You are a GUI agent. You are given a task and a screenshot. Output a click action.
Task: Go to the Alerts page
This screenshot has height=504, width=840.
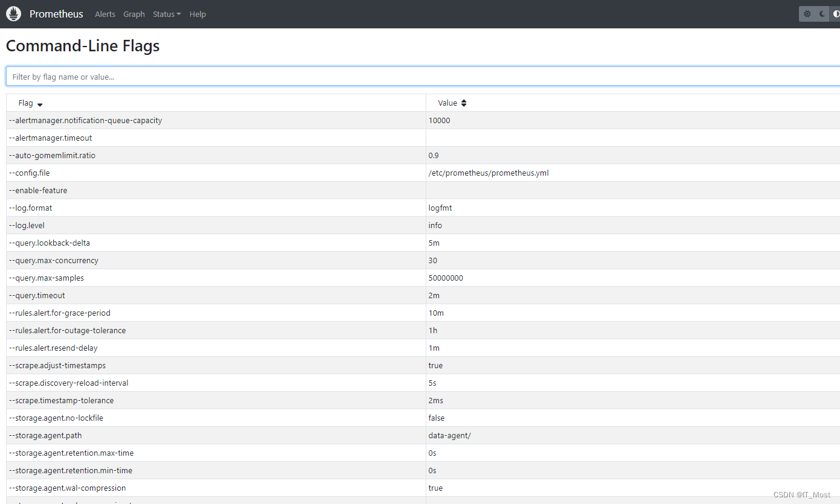105,14
